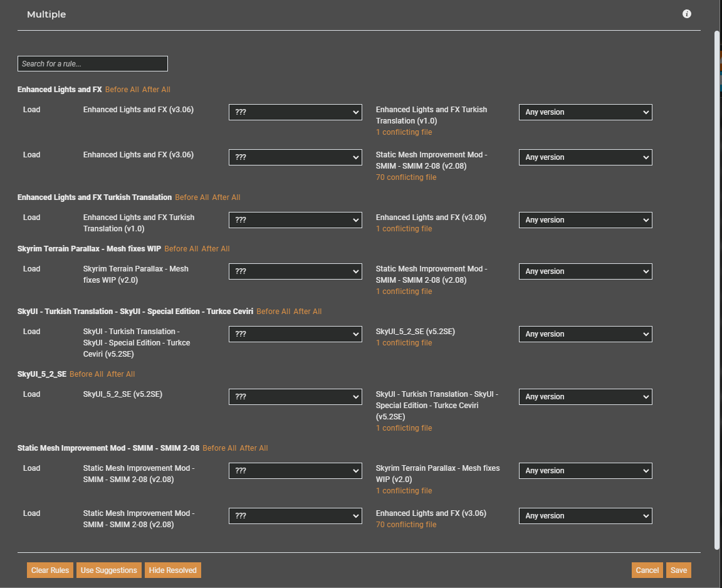Open 'Any version' dropdown for Enhanced Lights Turkish Translation target
This screenshot has width=722, height=588.
point(585,112)
